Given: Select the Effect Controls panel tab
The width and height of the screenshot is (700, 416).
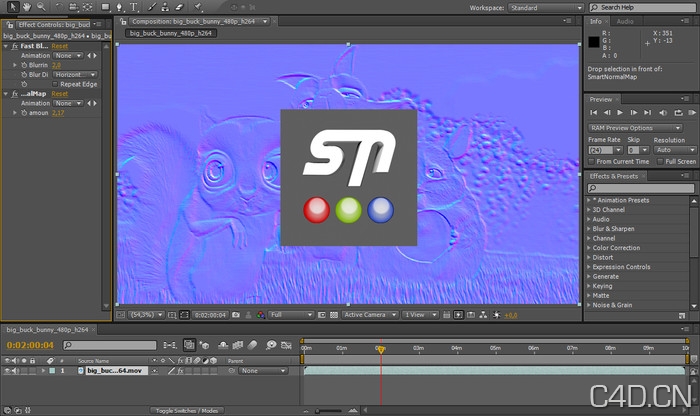Looking at the screenshot, I should click(54, 25).
